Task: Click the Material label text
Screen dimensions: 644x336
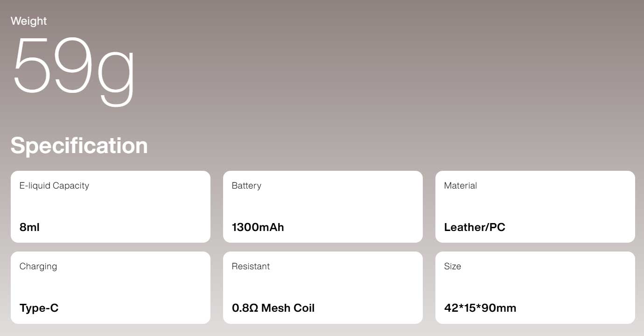Action: click(x=460, y=186)
